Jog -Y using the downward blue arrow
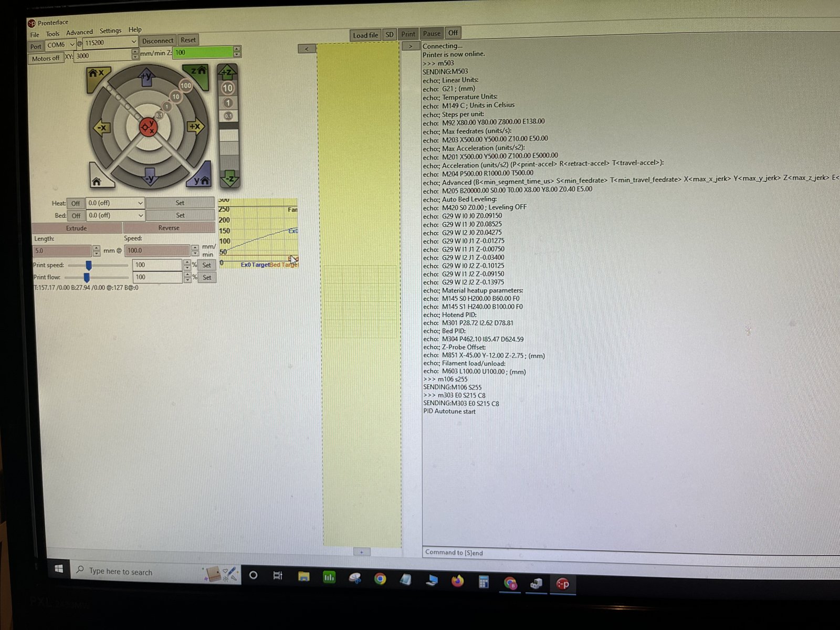 point(150,177)
